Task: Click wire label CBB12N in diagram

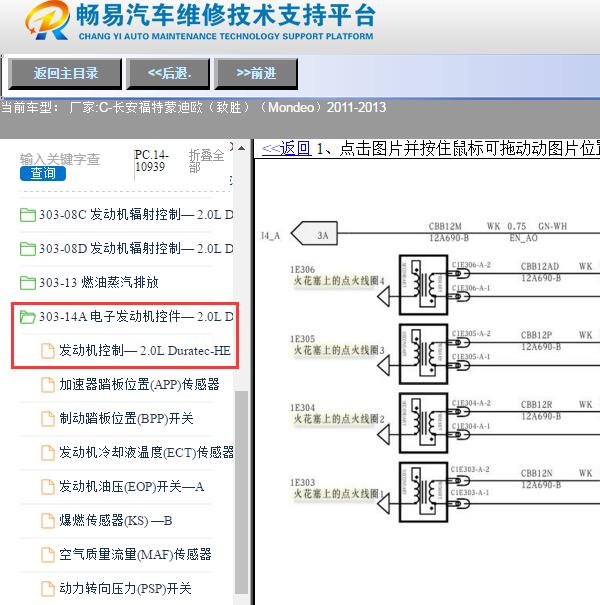Action: 537,473
